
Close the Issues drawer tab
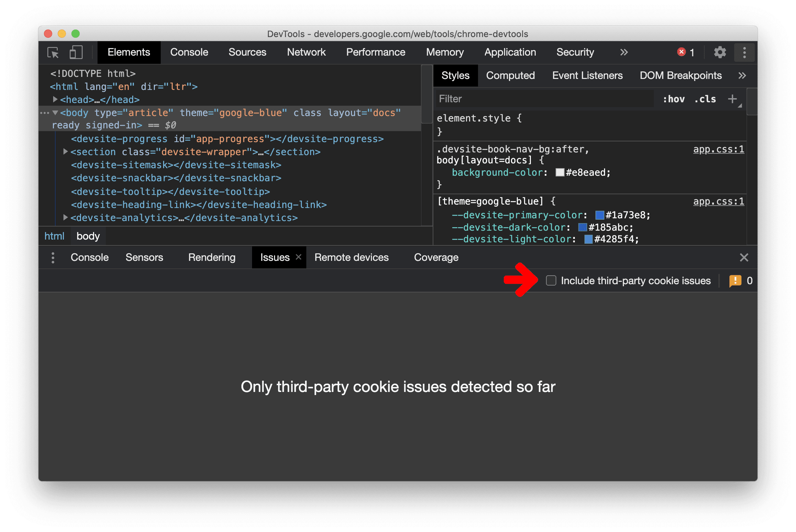click(296, 257)
